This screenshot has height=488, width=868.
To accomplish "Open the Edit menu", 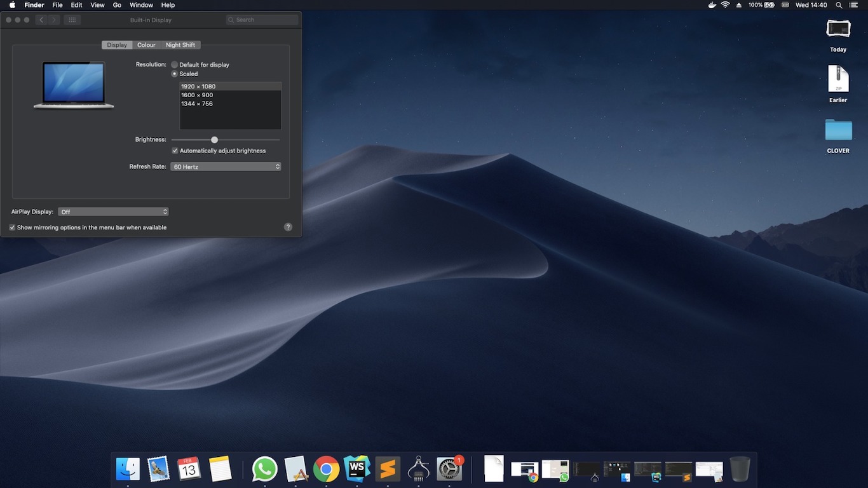I will [76, 5].
